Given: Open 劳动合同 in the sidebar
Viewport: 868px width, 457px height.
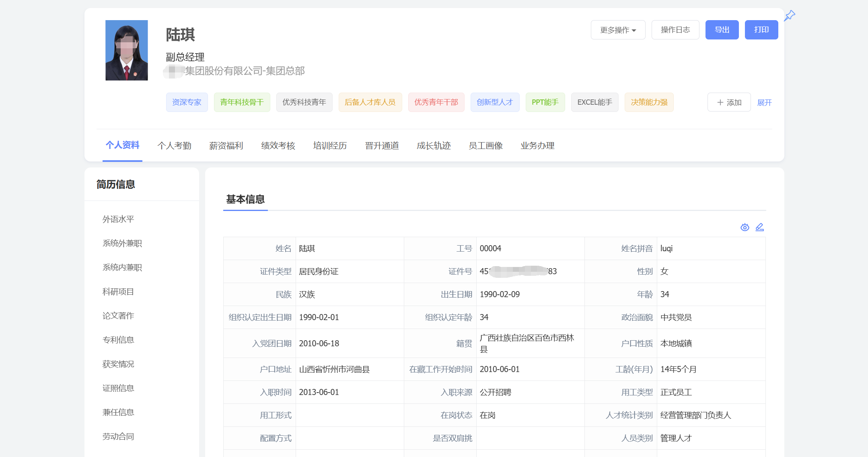Looking at the screenshot, I should coord(118,436).
